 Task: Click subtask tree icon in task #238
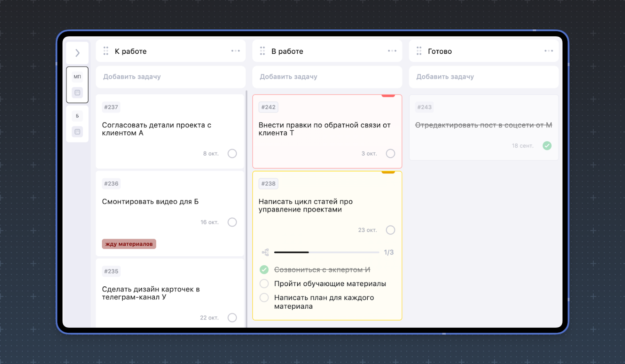tap(265, 252)
